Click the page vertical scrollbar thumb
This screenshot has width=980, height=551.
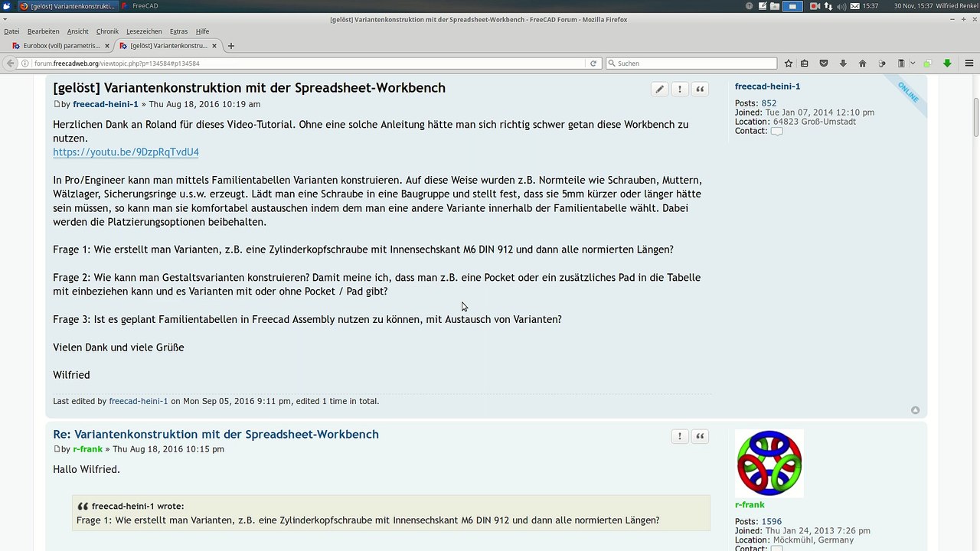point(975,117)
